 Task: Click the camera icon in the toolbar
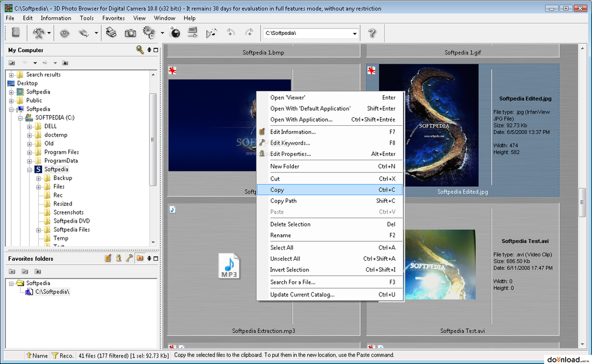(x=130, y=33)
